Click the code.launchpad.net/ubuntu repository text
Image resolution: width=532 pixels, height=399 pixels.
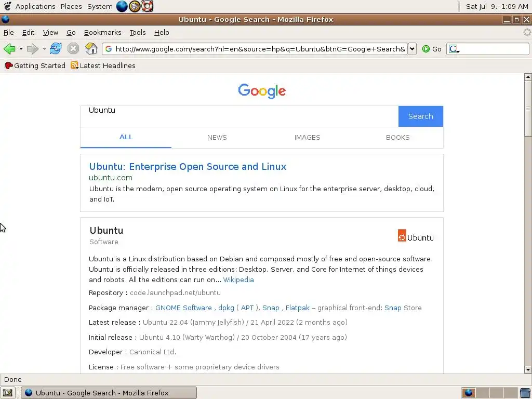coord(175,292)
